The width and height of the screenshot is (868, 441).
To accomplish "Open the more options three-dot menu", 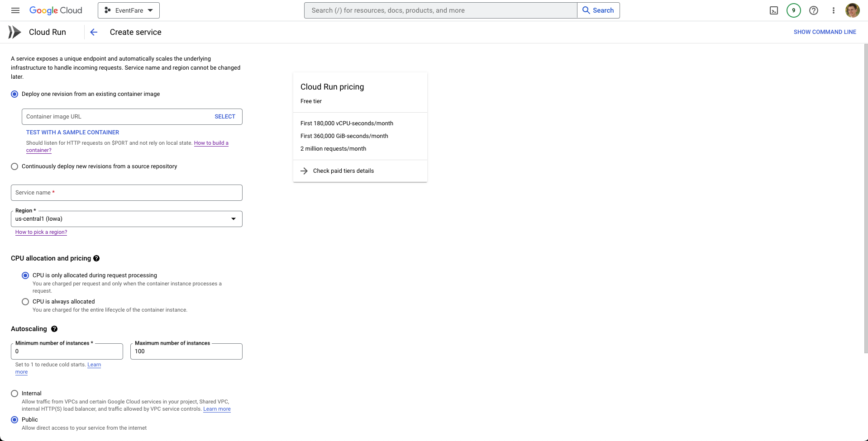I will 834,10.
